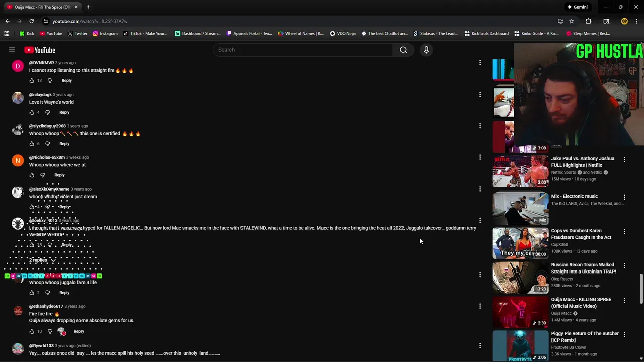
Task: Reply to the @ethanhyde6617 comment
Action: click(x=79, y=331)
